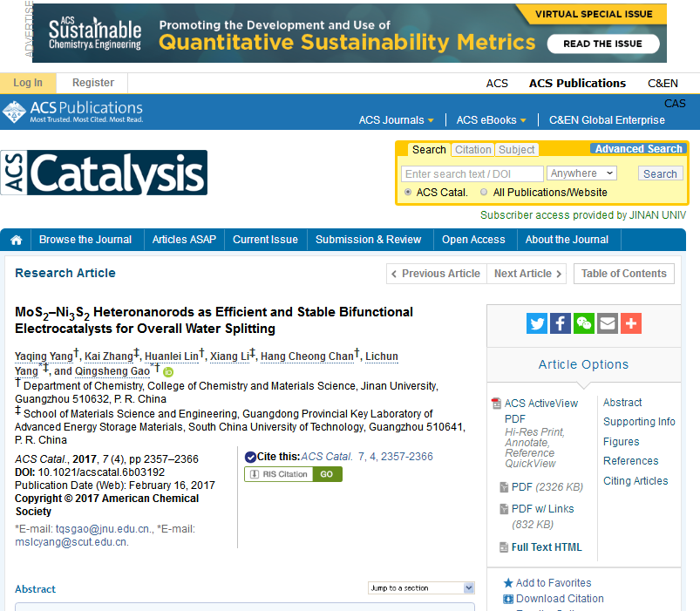Screen dimensions: 700x611
Task: Go to journal home via house icon
Action: coord(17,240)
